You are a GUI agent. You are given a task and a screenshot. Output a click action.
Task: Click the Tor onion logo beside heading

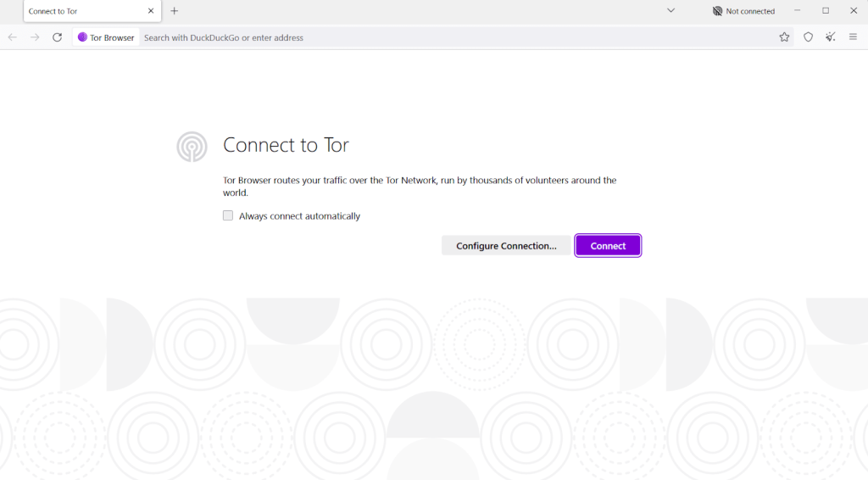(x=192, y=147)
